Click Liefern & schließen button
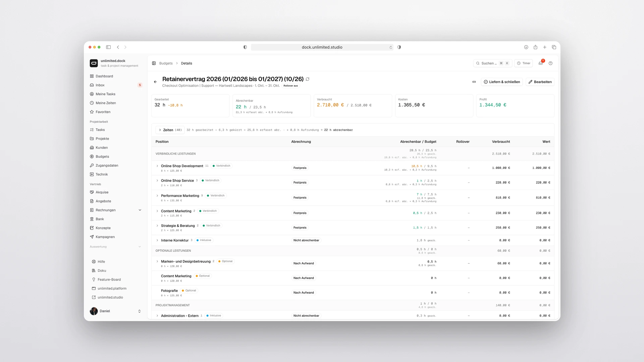644x362 pixels. click(502, 82)
